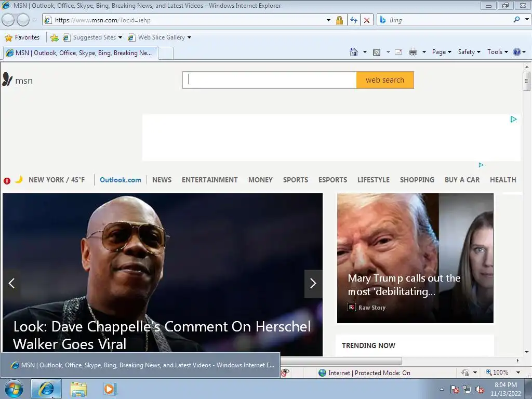Viewport: 532px width, 399px height.
Task: Open the SPORTS section
Action: click(x=296, y=180)
